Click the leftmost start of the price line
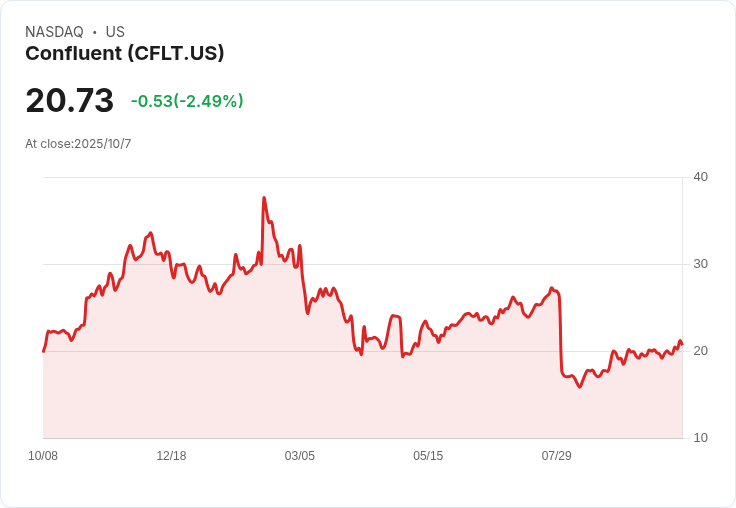The height and width of the screenshot is (508, 736). click(x=43, y=351)
